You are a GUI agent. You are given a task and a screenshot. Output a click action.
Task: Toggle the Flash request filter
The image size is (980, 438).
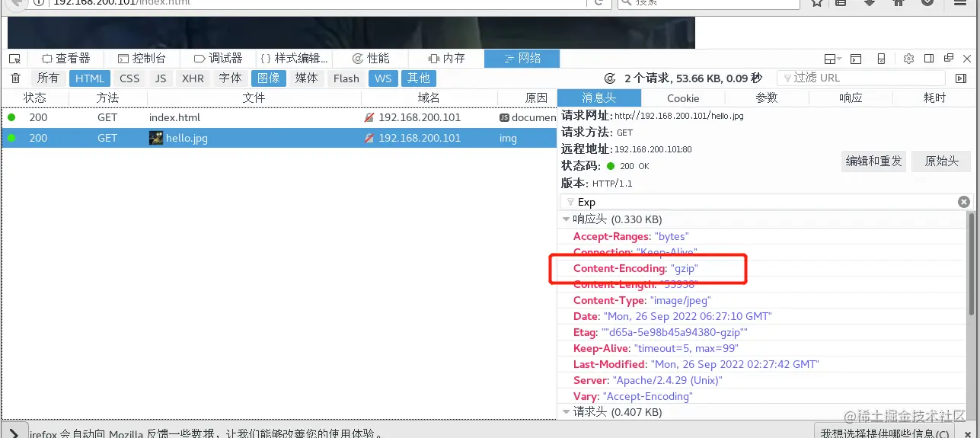pos(346,78)
